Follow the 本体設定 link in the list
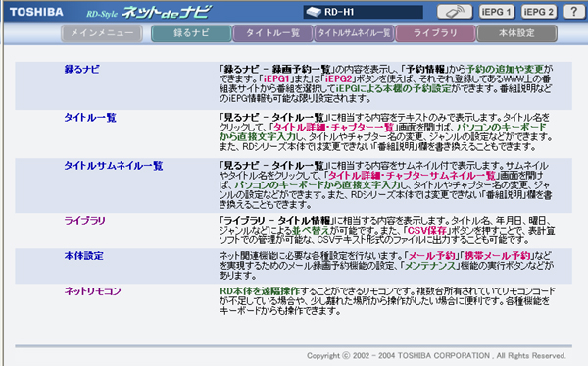The image size is (588, 366). coord(83,256)
